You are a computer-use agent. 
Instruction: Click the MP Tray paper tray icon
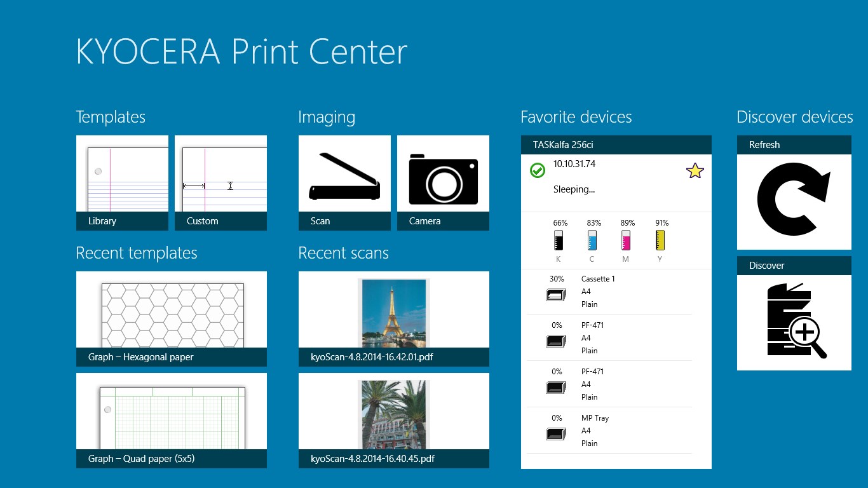(x=556, y=434)
